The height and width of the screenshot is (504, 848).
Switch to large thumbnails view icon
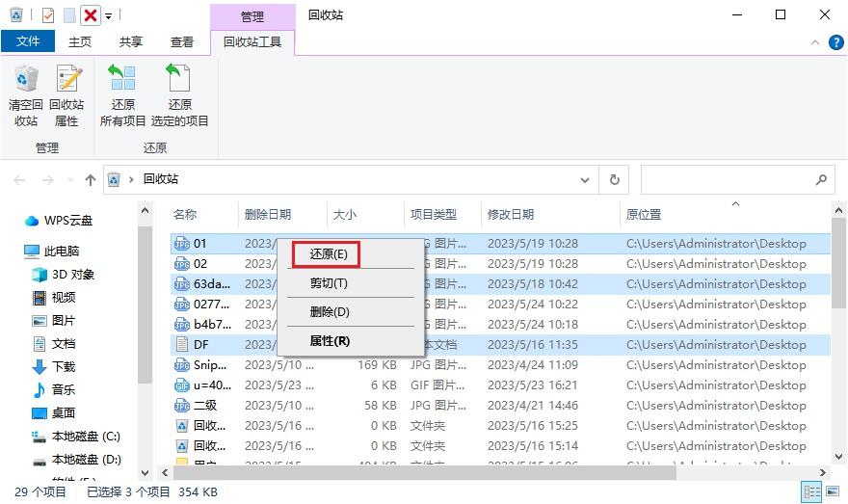(833, 491)
